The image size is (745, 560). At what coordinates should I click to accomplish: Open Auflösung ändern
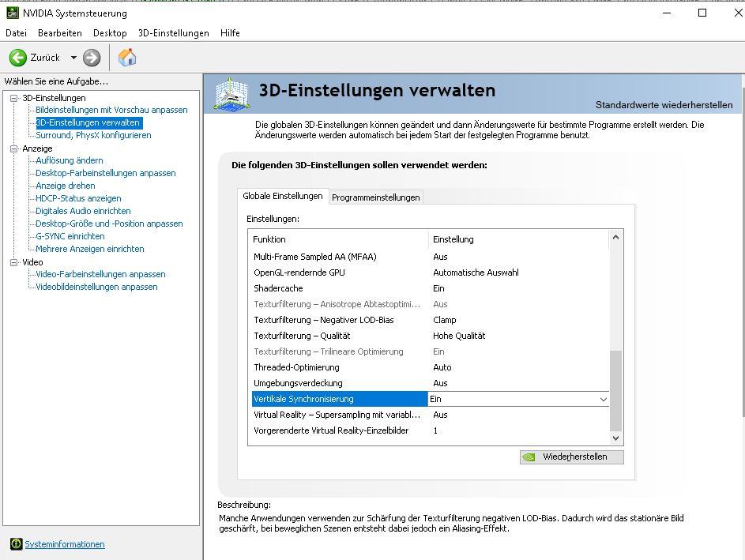[x=70, y=160]
